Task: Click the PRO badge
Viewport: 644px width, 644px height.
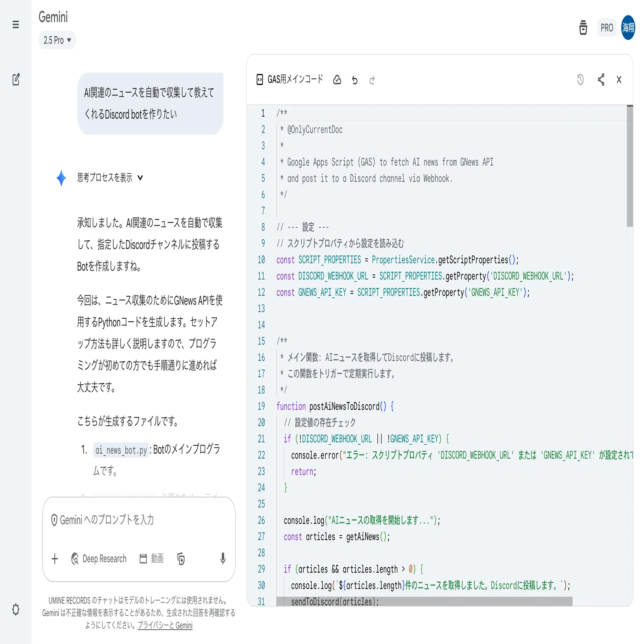Action: tap(607, 28)
